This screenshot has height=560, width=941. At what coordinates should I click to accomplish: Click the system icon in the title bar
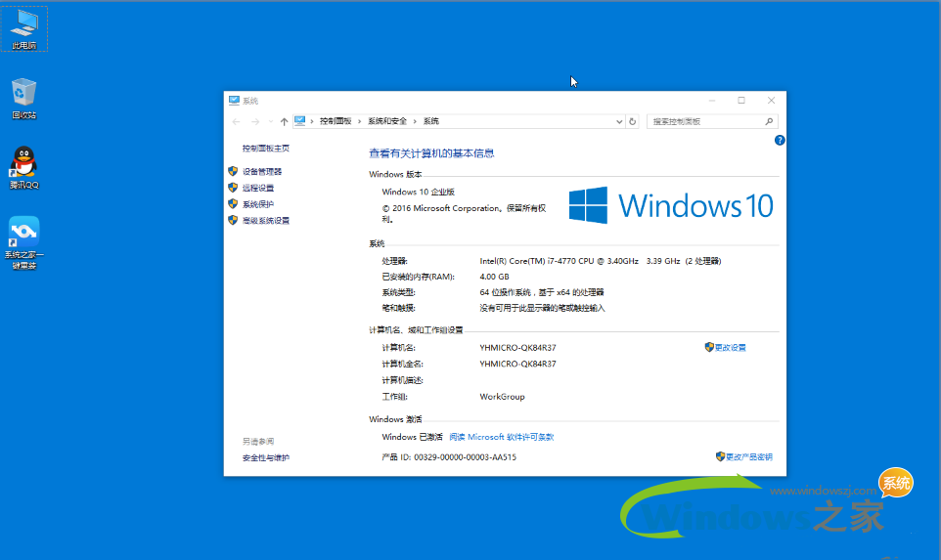234,101
